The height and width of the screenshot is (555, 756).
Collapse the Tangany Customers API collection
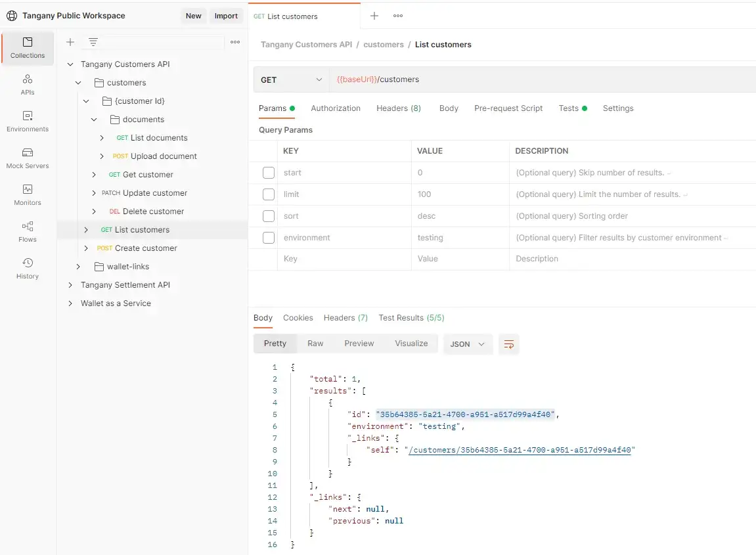pos(70,64)
